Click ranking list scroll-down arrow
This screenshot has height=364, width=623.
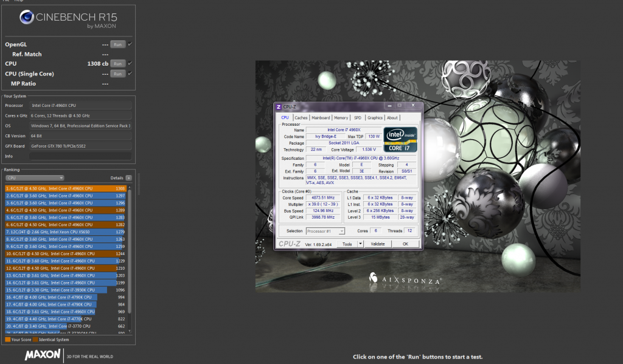pyautogui.click(x=129, y=331)
